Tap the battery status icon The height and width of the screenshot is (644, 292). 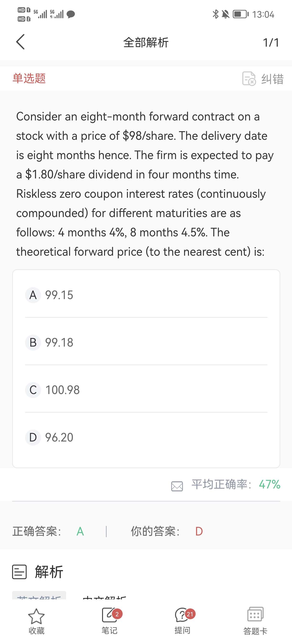pyautogui.click(x=240, y=14)
